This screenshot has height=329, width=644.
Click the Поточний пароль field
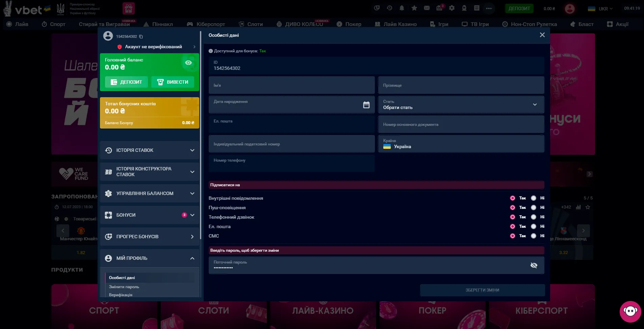point(376,265)
